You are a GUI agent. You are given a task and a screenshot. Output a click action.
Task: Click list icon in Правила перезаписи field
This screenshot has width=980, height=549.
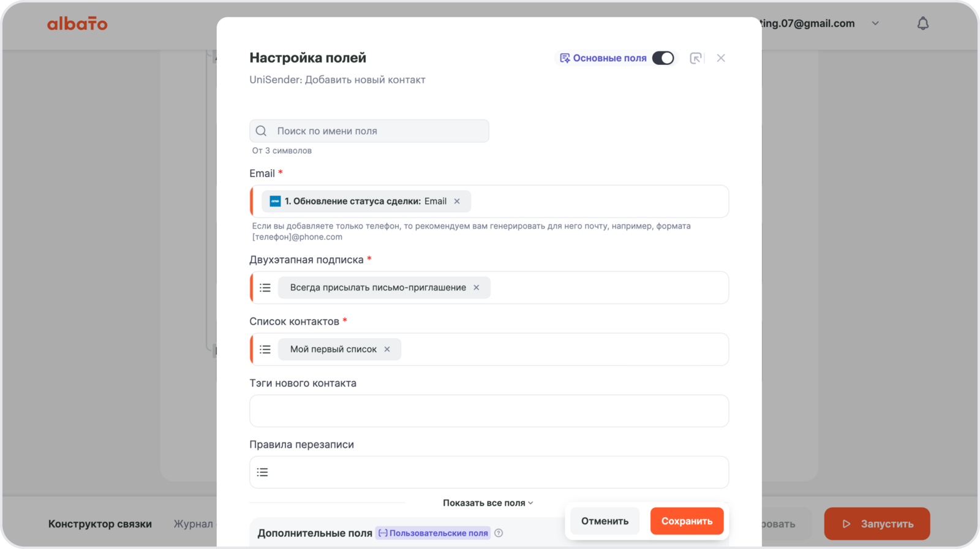263,472
